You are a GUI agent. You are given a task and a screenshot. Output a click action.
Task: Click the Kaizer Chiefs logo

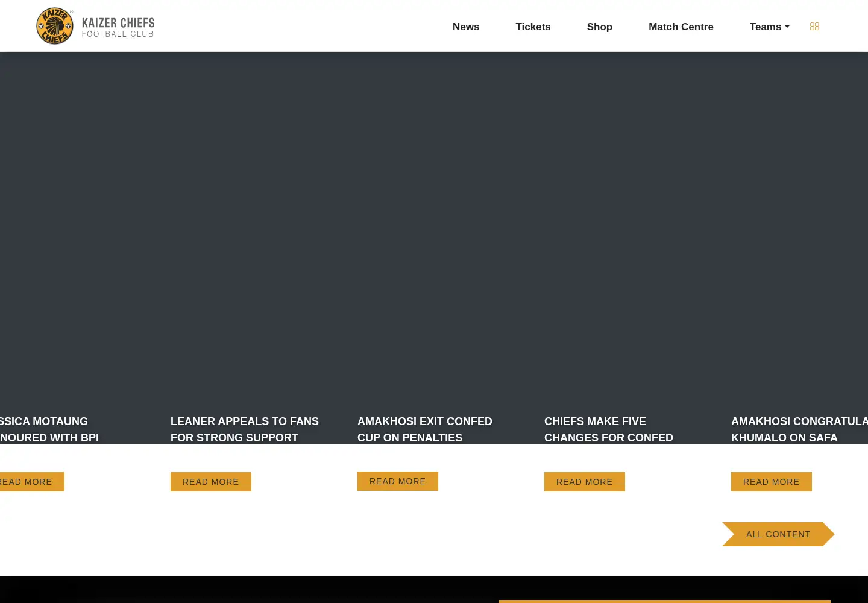55,26
